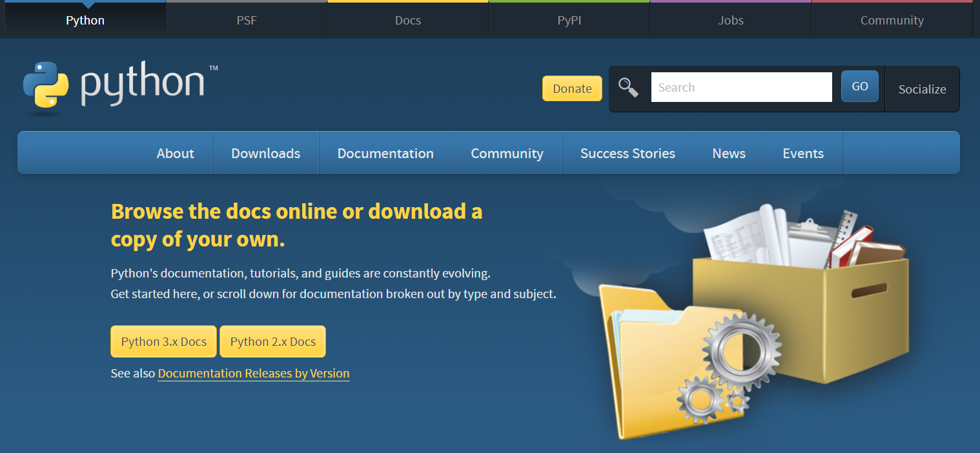The image size is (980, 453).
Task: Open the Socialize menu
Action: pyautogui.click(x=922, y=89)
